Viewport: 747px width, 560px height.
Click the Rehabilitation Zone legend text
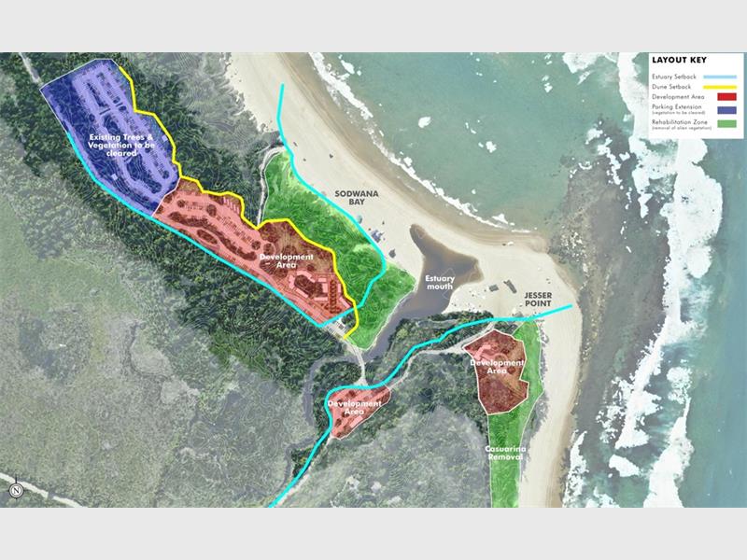[x=680, y=122]
